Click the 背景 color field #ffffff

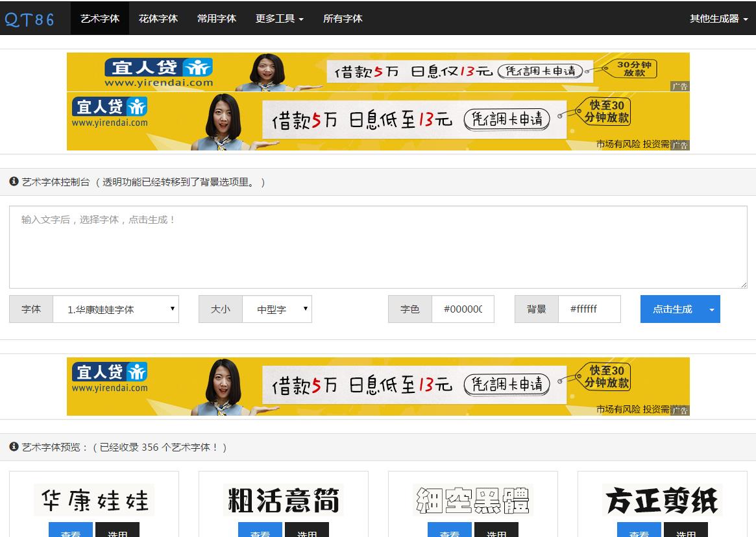[589, 309]
